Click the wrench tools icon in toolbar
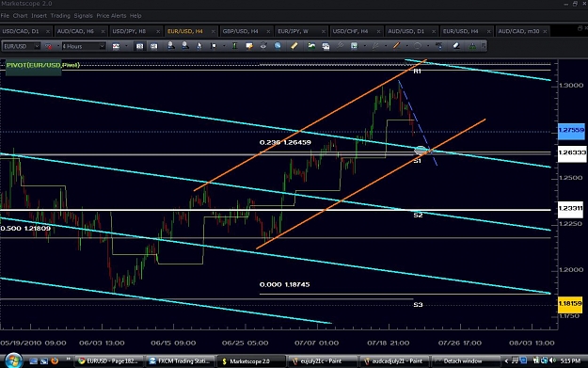This screenshot has height=368, width=588. pos(340,46)
